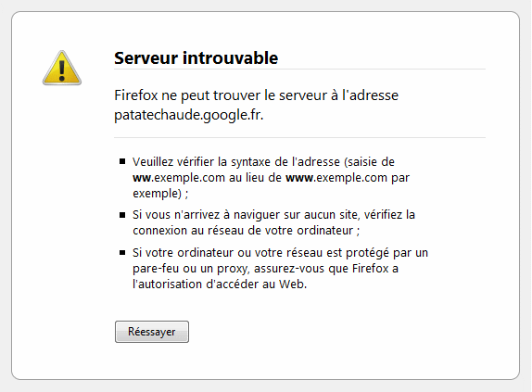The image size is (532, 392).
Task: Click the l'autorisation d'accéder au Web line
Action: pyautogui.click(x=220, y=285)
